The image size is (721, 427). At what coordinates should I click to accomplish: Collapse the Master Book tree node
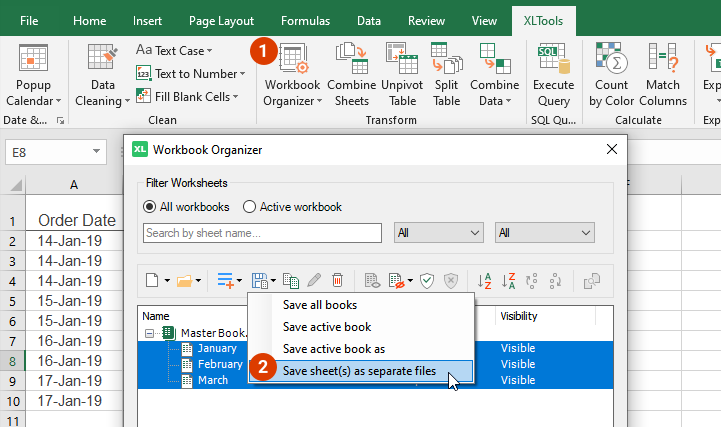pos(149,333)
